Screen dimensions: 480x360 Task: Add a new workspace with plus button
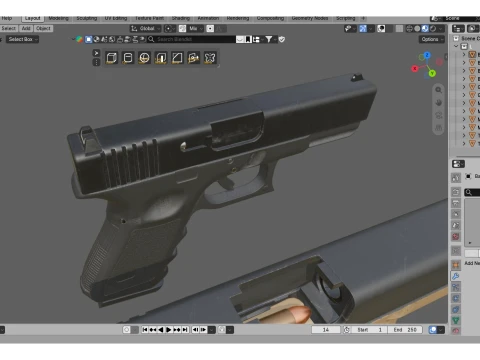(x=363, y=18)
